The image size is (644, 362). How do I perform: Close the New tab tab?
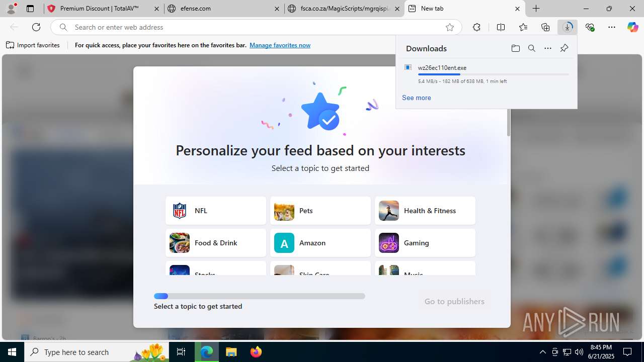pyautogui.click(x=517, y=9)
